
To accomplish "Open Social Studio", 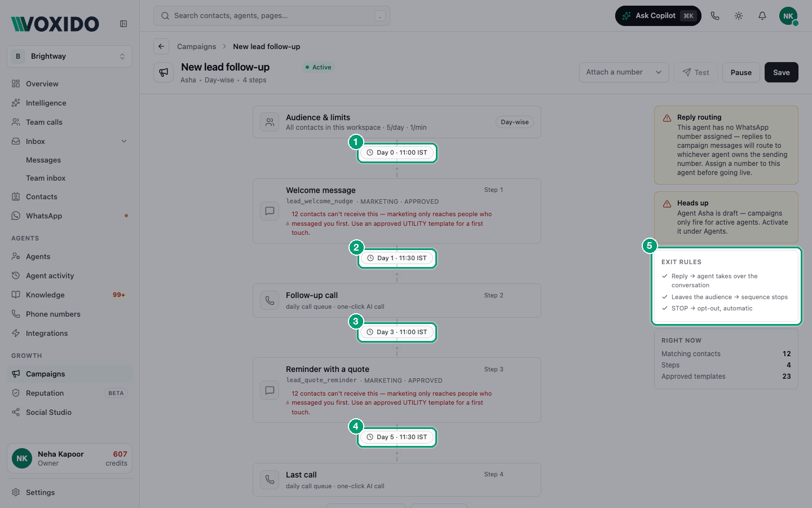I will click(69, 412).
